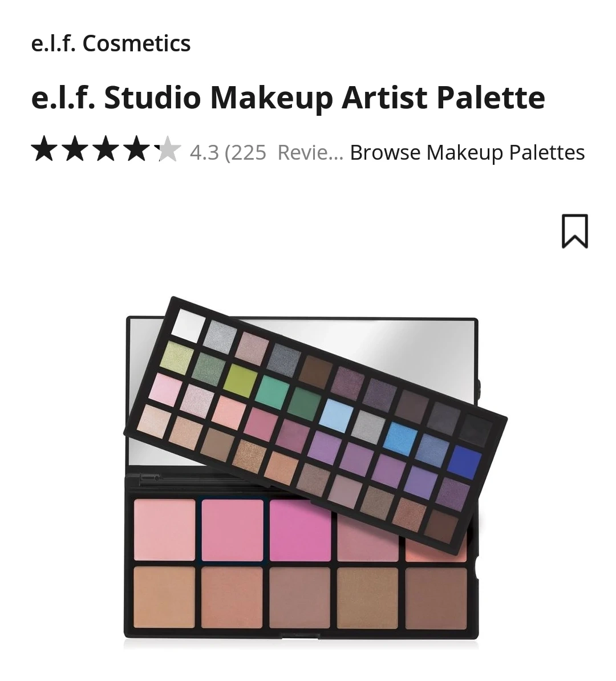
Task: Tap the lime green eyeshadow swatch
Action: (240, 380)
